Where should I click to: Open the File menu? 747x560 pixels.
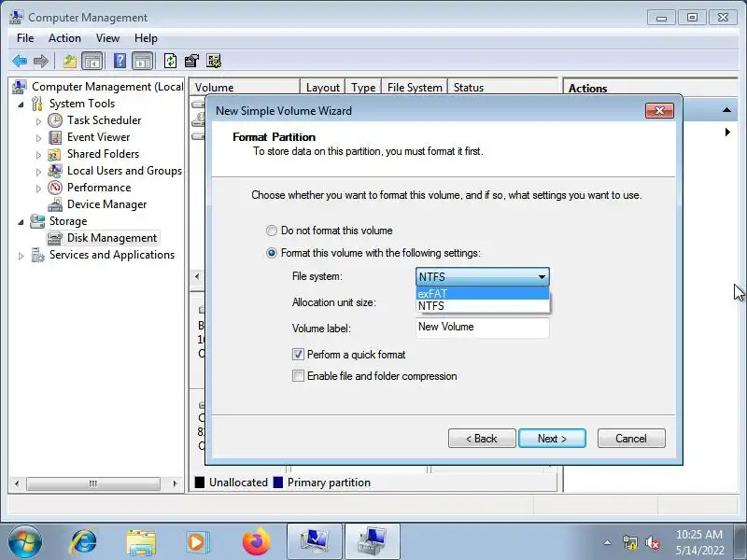coord(25,38)
